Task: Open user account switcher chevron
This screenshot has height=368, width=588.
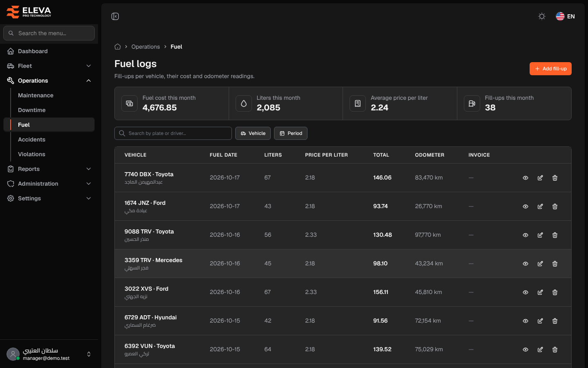Action: pyautogui.click(x=89, y=354)
